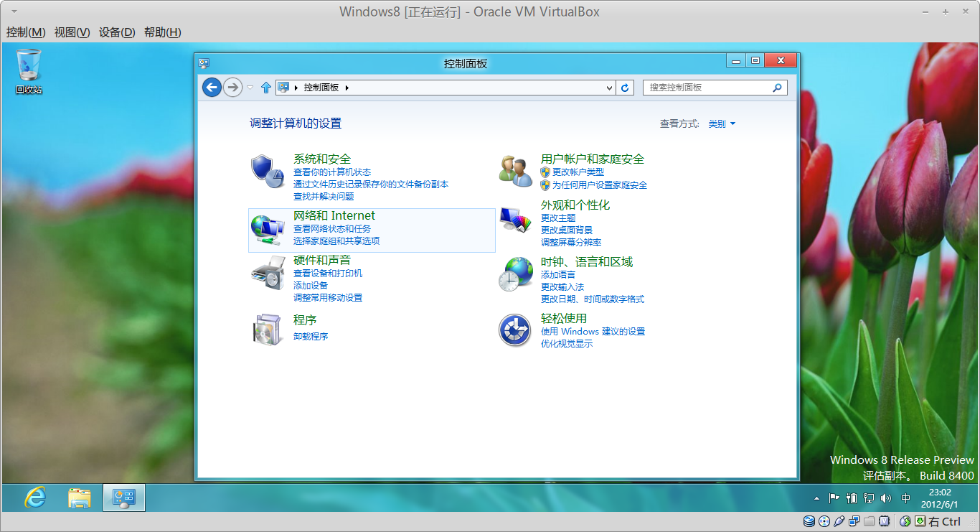Click the System and Security shield icon
The image size is (980, 532).
click(268, 172)
